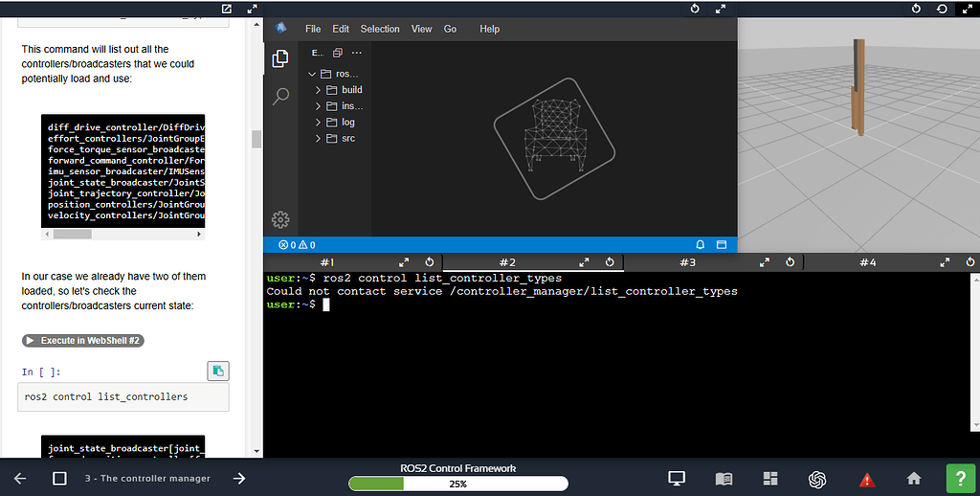This screenshot has width=980, height=496.
Task: Click the Execute in WebShell #2 button
Action: 82,341
